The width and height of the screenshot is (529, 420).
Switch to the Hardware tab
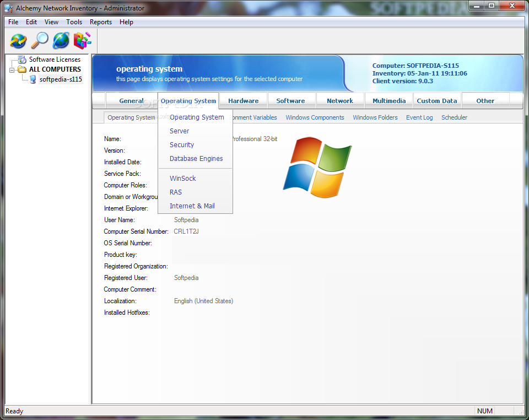(x=243, y=101)
